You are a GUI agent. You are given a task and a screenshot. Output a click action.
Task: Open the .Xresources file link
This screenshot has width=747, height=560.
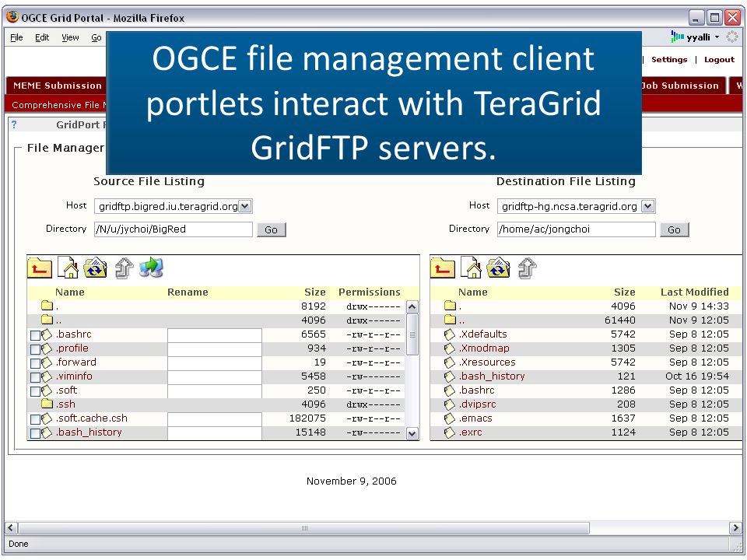487,362
